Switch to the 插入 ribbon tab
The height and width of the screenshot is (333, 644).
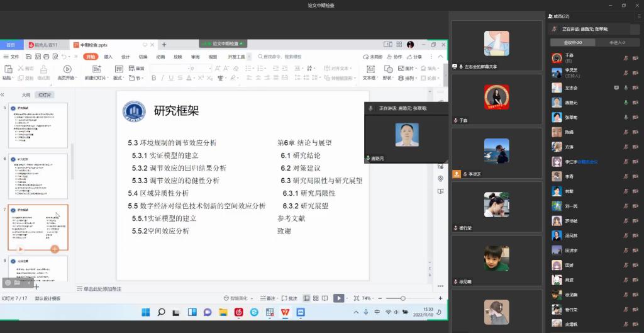tap(108, 57)
